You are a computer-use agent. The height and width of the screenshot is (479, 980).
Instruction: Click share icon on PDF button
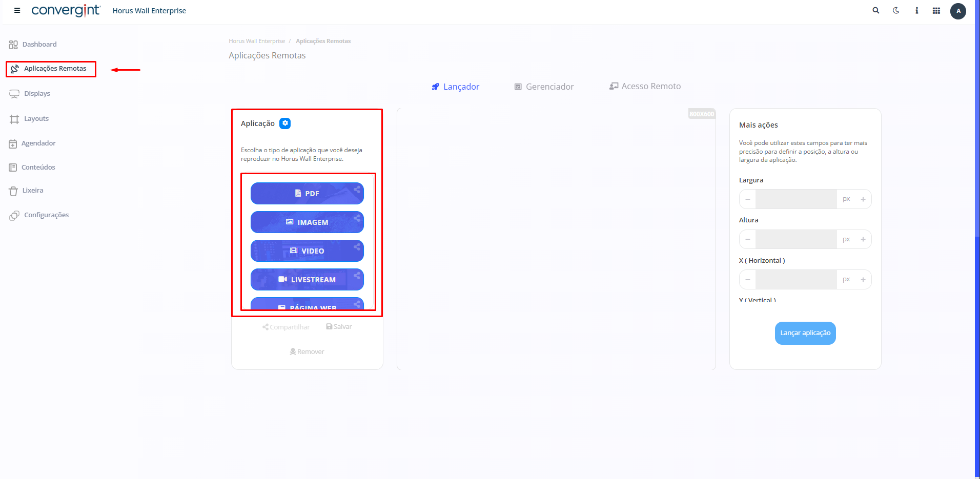357,190
